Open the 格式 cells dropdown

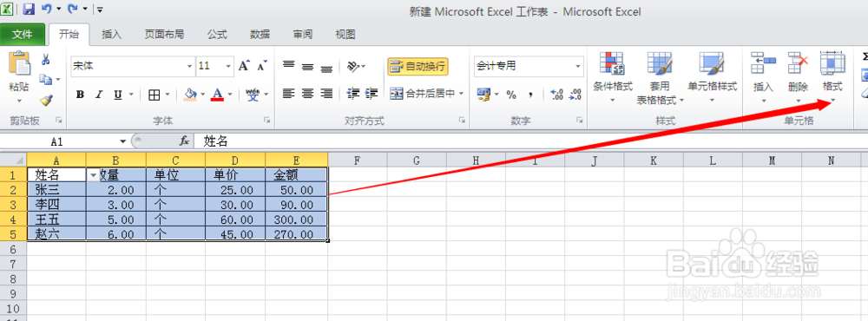pos(832,77)
